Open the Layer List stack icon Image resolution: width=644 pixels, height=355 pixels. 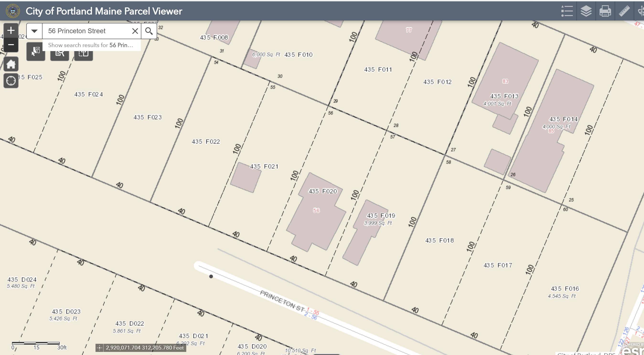[x=586, y=11]
